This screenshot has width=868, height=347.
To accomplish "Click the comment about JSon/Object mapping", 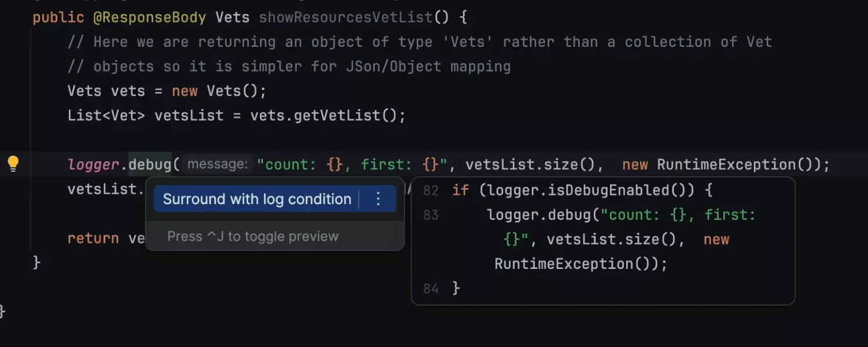I will [x=289, y=67].
